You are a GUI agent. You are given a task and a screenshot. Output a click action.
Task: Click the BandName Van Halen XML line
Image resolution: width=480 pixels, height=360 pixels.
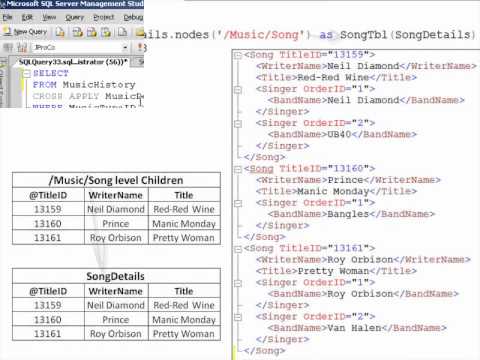357,328
